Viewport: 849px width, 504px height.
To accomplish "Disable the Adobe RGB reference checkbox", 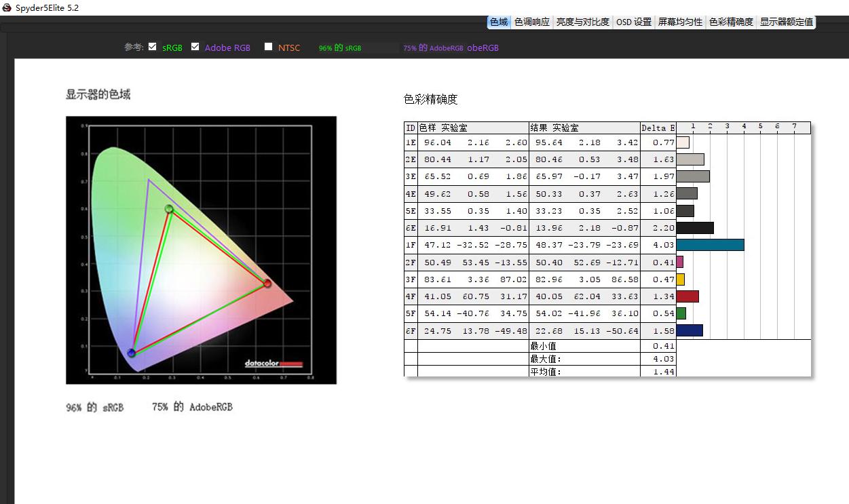I will pyautogui.click(x=195, y=47).
